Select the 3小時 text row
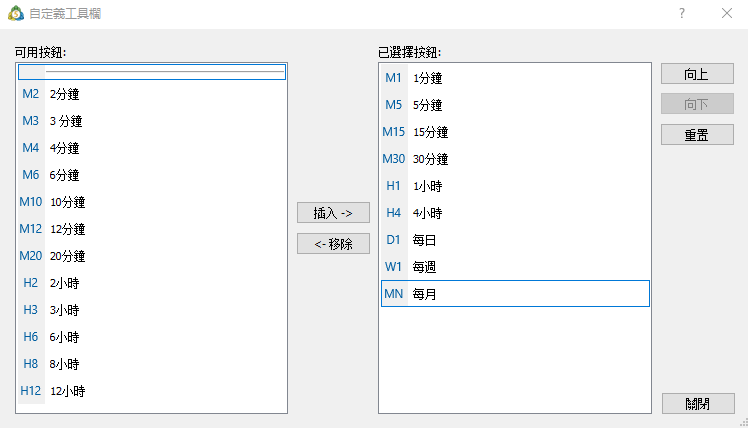 64,310
